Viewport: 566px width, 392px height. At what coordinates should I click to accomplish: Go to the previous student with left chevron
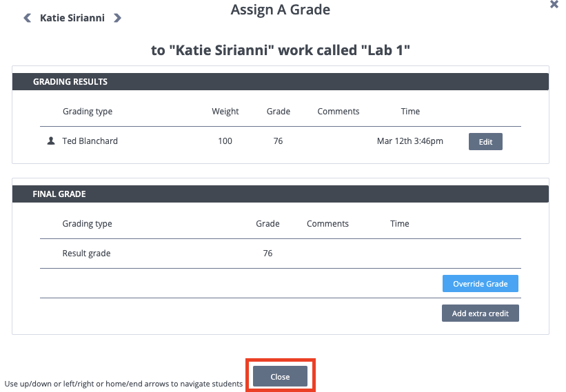[28, 18]
